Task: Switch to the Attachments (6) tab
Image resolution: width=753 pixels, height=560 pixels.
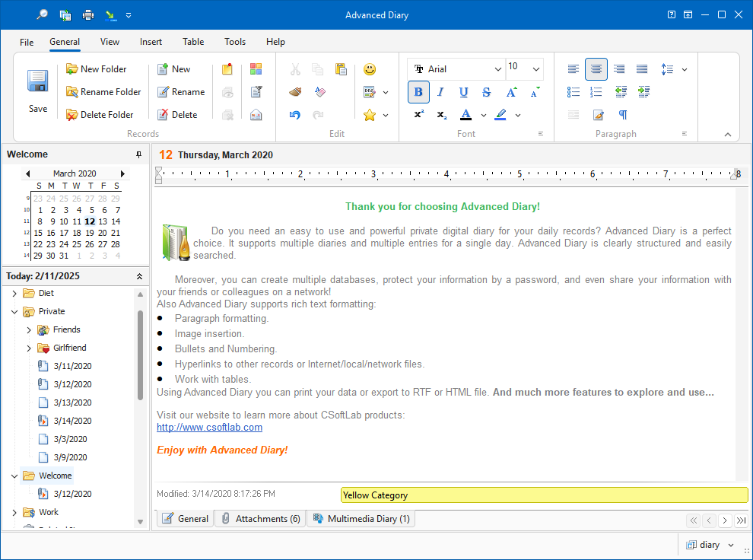Action: (260, 519)
